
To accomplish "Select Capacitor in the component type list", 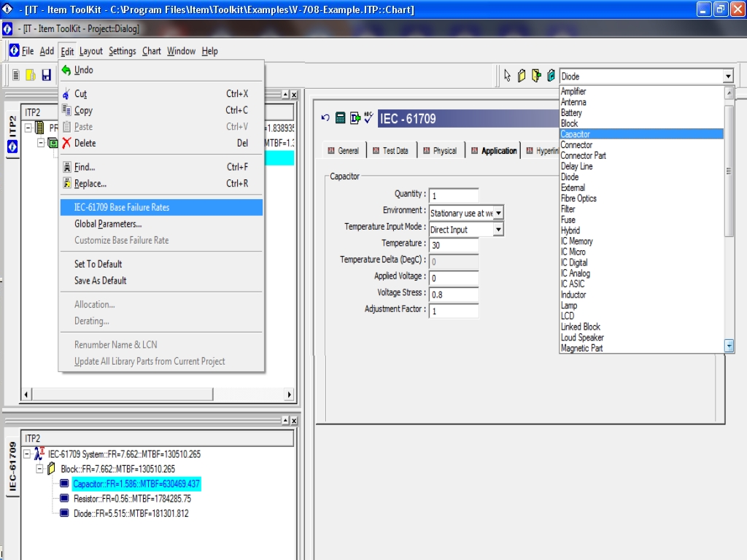I will pyautogui.click(x=641, y=134).
